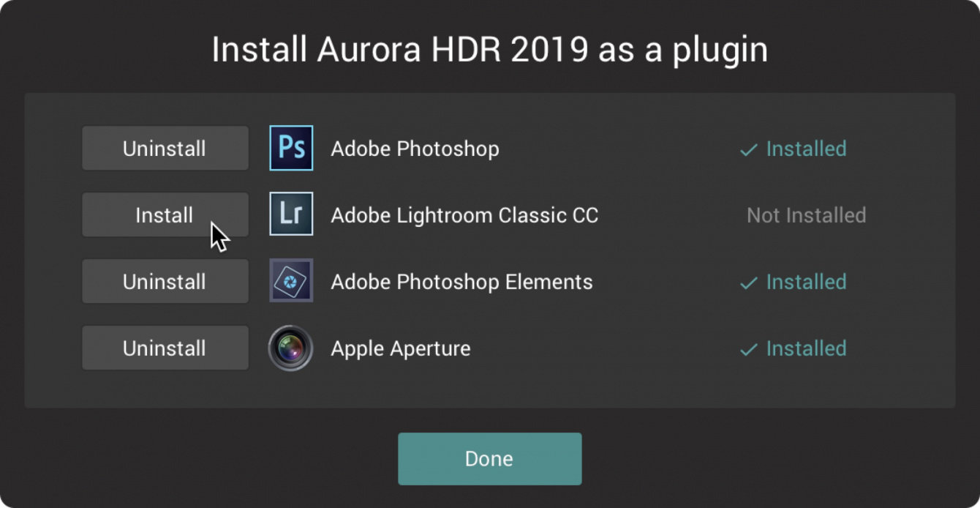The width and height of the screenshot is (980, 508).
Task: Click the Installed status for Apple Aperture
Action: [x=806, y=348]
